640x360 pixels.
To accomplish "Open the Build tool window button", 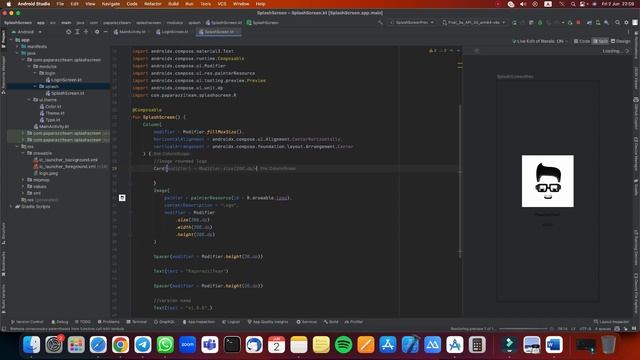I will tap(331, 322).
